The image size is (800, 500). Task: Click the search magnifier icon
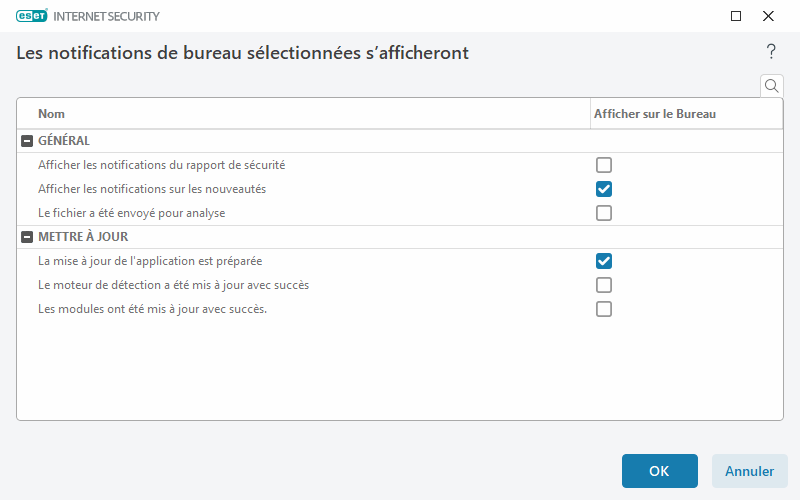[771, 86]
